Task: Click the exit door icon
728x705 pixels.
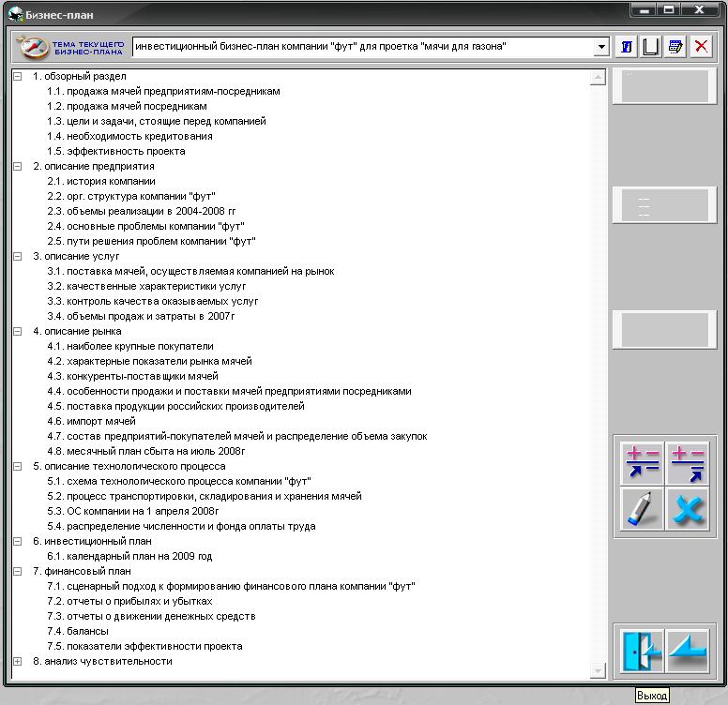Action: [x=642, y=651]
